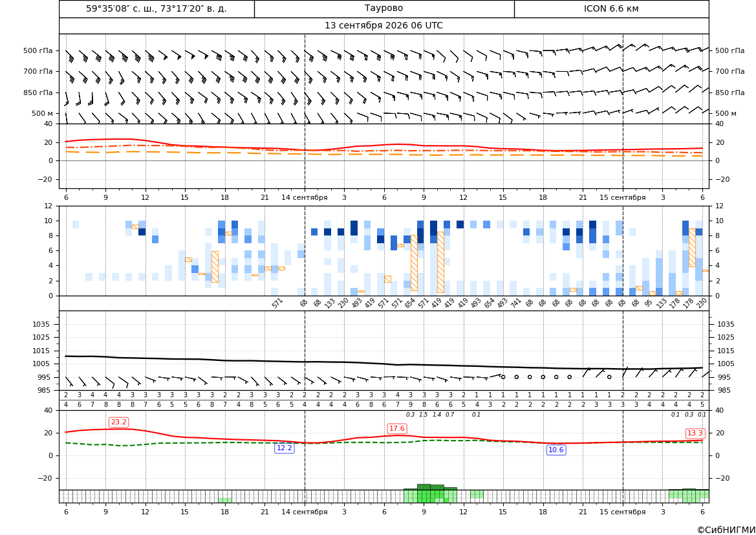
Task: Click the right 500 м level label
Action: tap(726, 113)
